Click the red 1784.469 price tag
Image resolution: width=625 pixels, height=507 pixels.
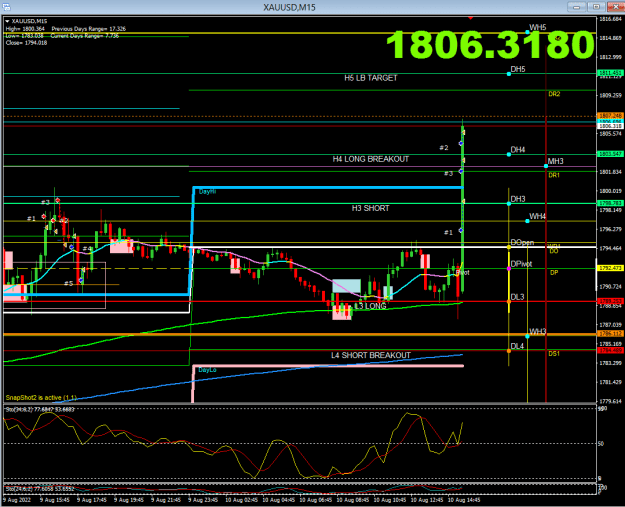click(x=610, y=350)
